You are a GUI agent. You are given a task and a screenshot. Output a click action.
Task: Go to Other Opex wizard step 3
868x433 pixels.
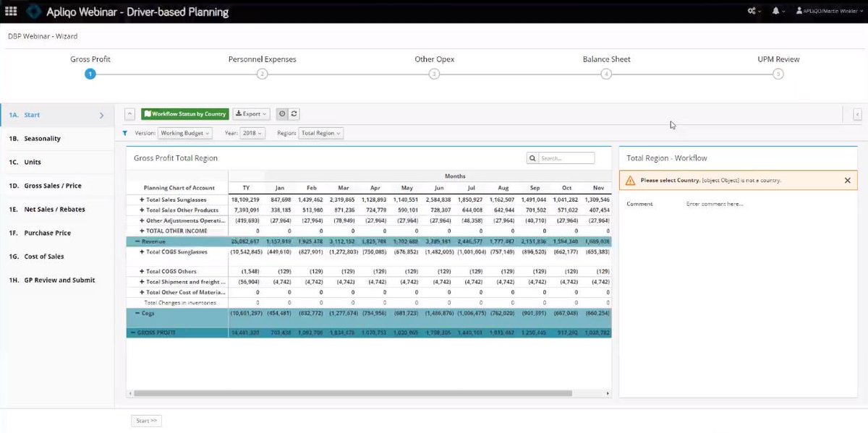pyautogui.click(x=434, y=74)
